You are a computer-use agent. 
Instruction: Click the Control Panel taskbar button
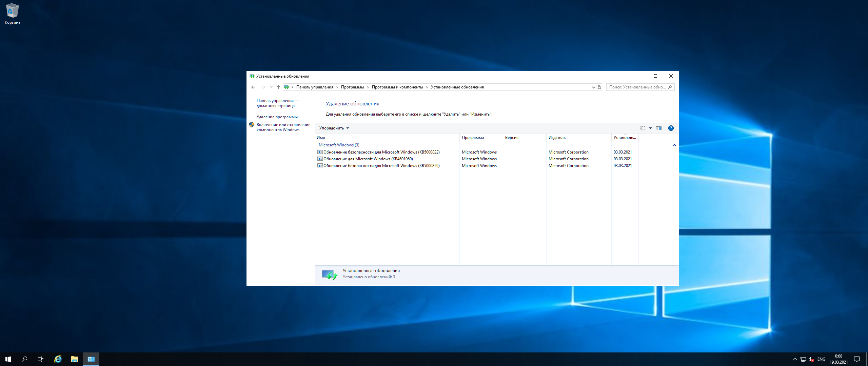[x=91, y=359]
